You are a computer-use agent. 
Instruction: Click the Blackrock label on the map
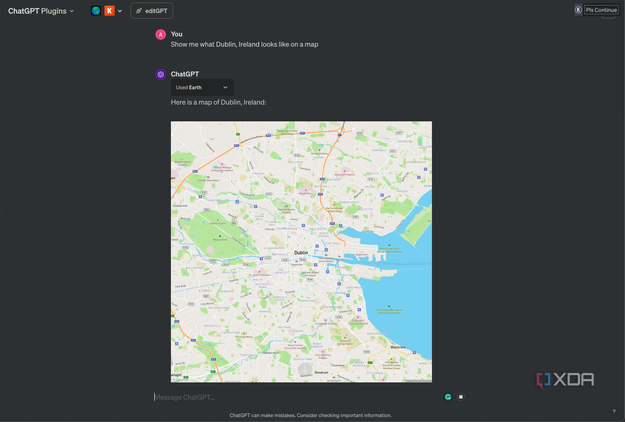[x=398, y=347]
